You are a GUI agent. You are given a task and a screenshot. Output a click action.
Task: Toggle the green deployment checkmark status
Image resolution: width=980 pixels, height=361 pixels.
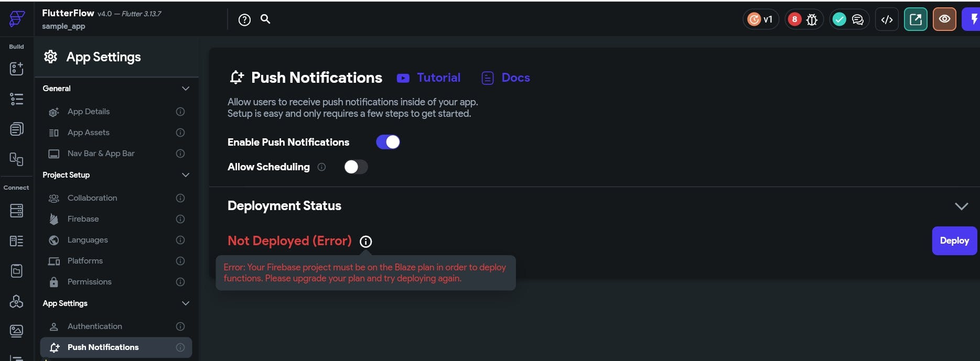click(x=839, y=19)
